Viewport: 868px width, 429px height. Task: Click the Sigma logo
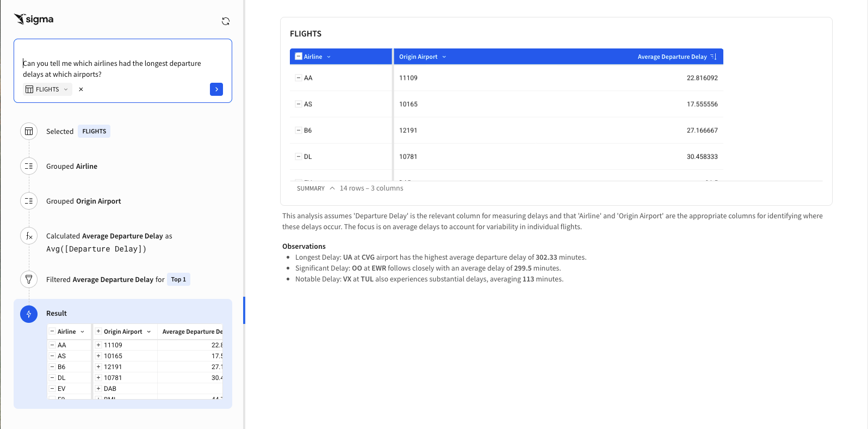(x=34, y=19)
